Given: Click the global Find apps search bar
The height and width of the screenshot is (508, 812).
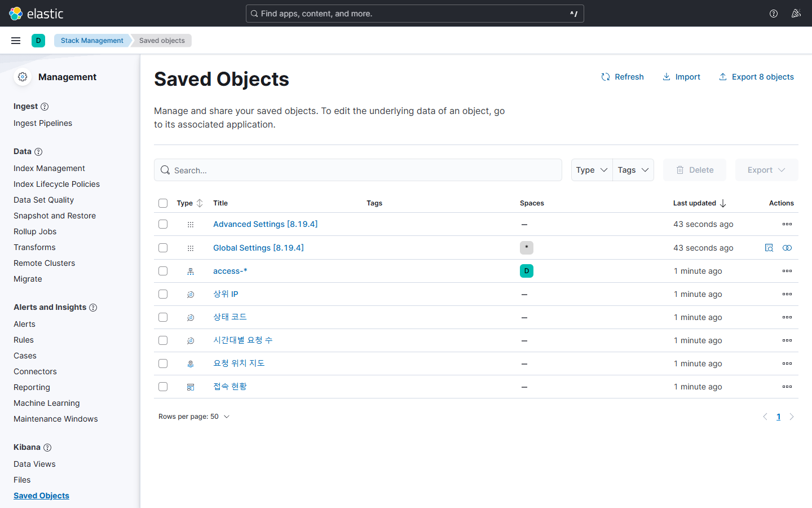Looking at the screenshot, I should [x=415, y=14].
